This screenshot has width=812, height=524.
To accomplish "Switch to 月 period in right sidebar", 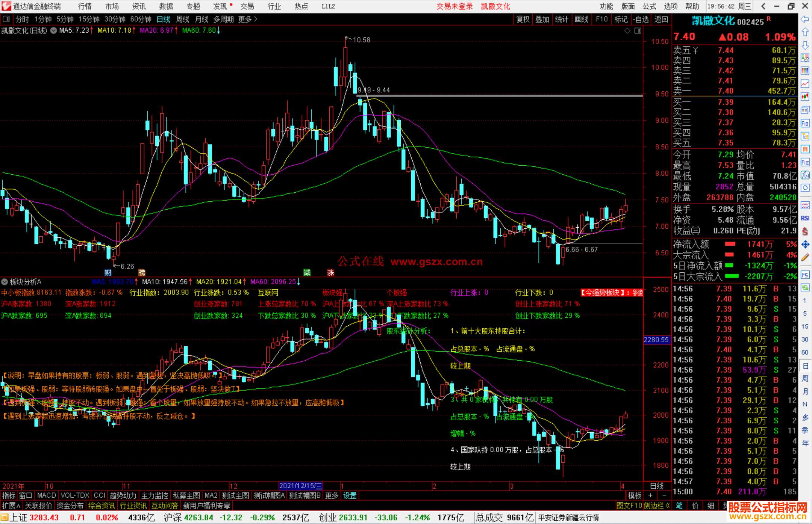I will (805, 391).
